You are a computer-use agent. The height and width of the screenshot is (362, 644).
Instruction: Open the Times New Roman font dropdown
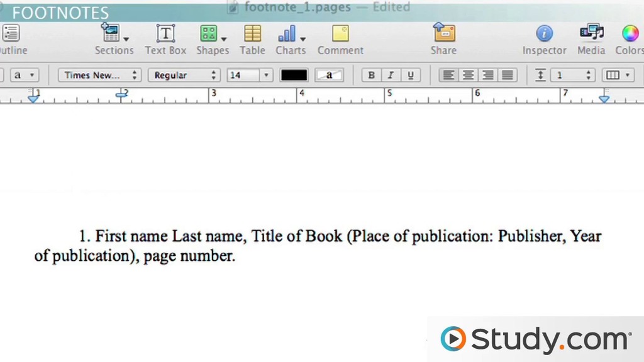[100, 75]
